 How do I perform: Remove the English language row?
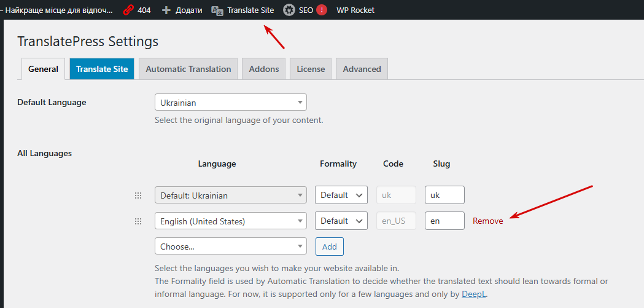487,221
